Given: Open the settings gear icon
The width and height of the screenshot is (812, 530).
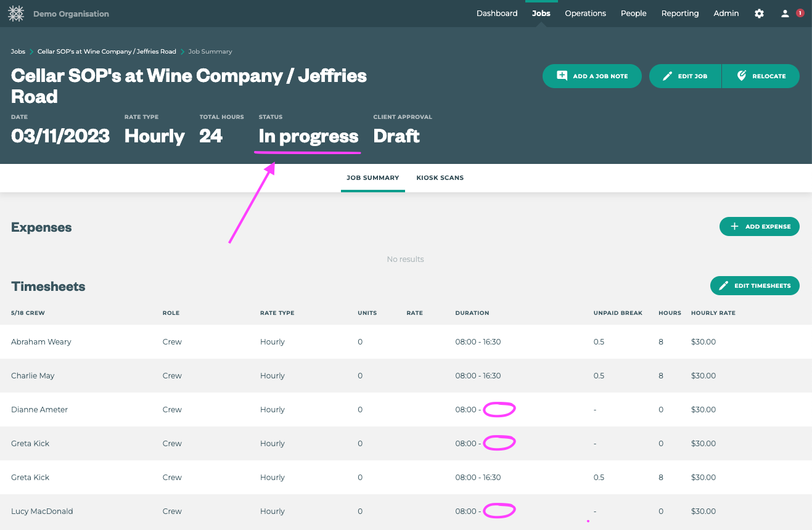Looking at the screenshot, I should coord(759,14).
